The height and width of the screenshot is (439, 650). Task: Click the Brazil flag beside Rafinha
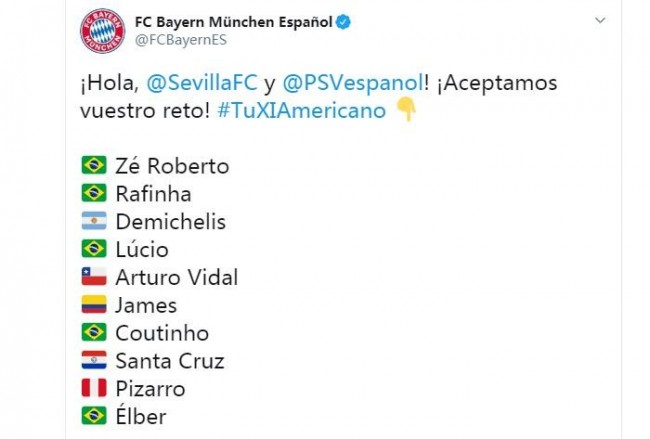[x=94, y=193]
